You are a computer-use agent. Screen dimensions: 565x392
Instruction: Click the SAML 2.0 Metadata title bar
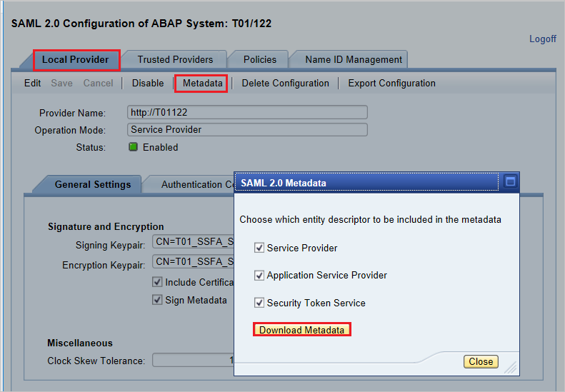367,183
